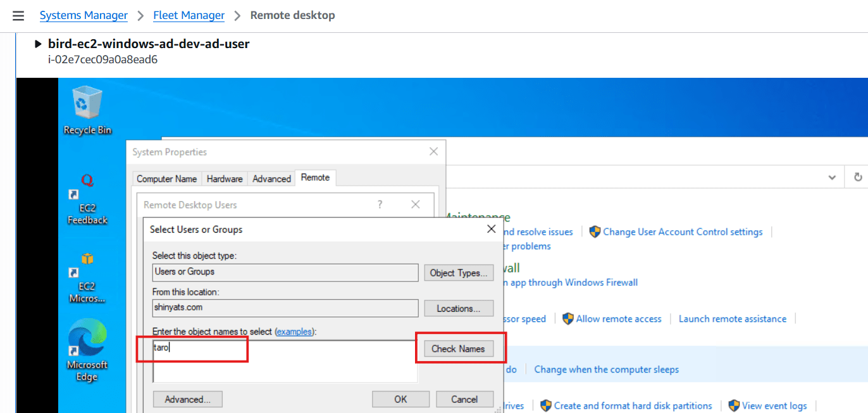Switch to the Computer Name tab

tap(167, 179)
